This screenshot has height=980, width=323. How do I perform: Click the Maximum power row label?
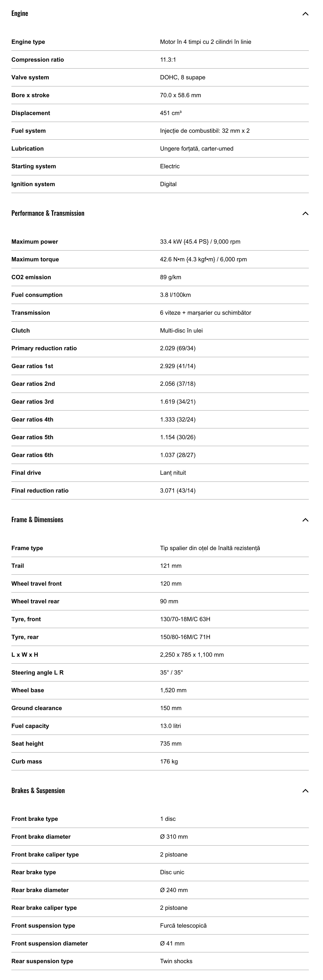35,242
